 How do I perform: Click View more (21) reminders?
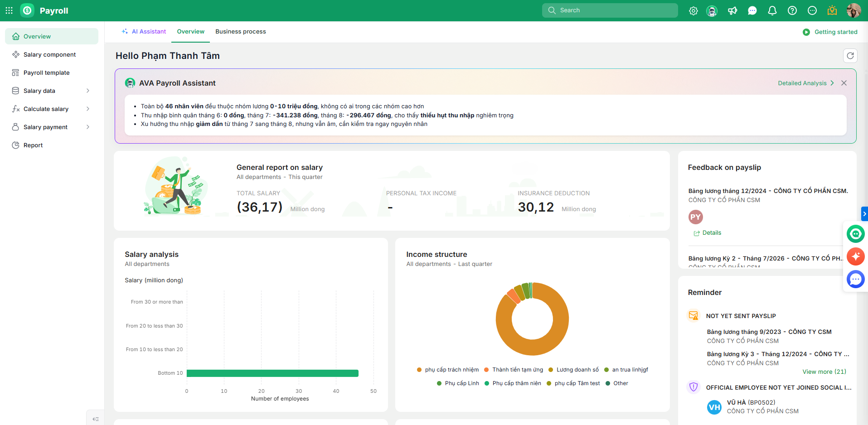824,372
